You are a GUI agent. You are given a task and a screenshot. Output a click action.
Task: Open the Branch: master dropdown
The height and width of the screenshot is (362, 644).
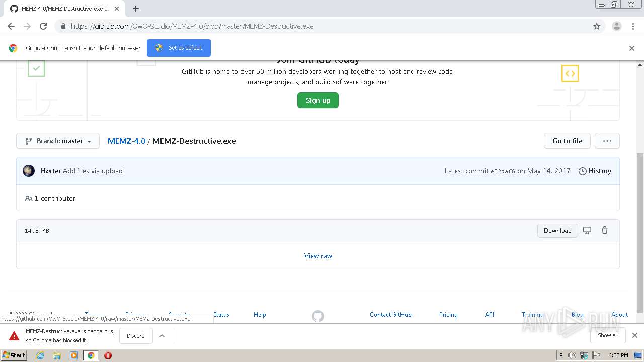tap(58, 141)
